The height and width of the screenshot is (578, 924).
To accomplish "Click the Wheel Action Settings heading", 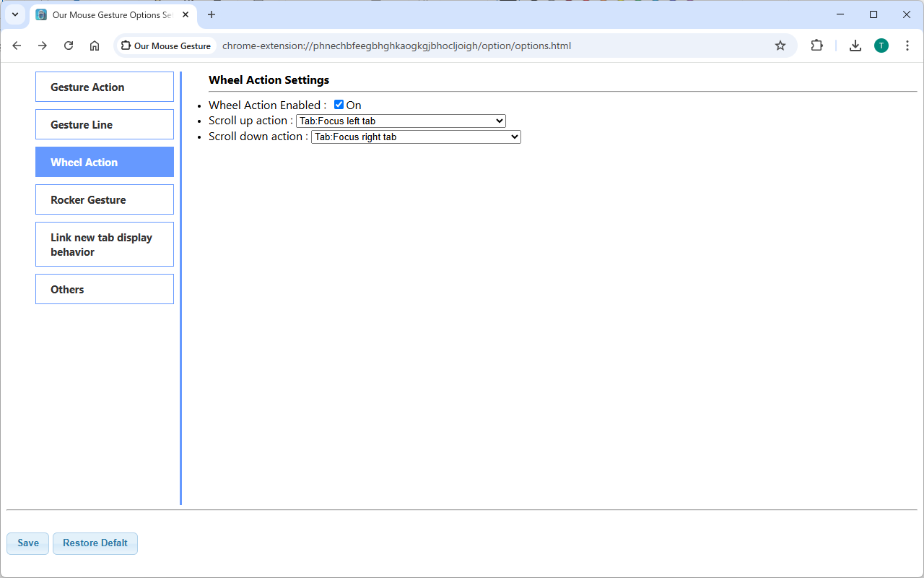I will [x=269, y=79].
